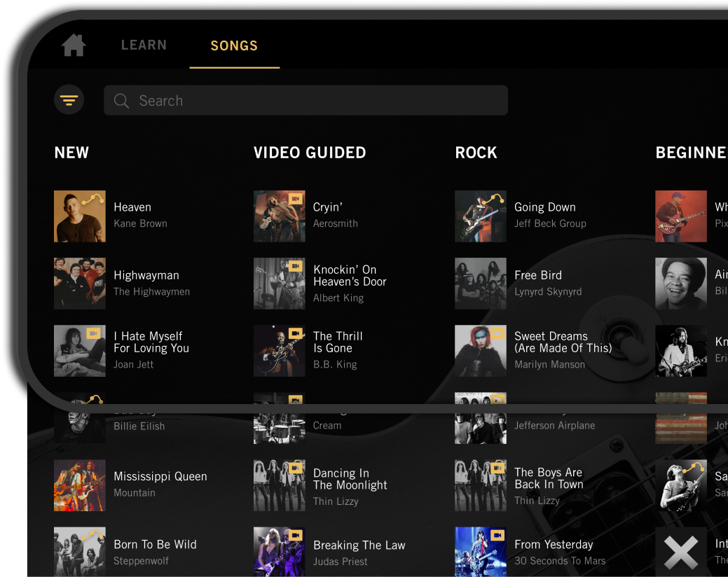Select Sweet Dreams (Are Made Of This)

(x=563, y=342)
